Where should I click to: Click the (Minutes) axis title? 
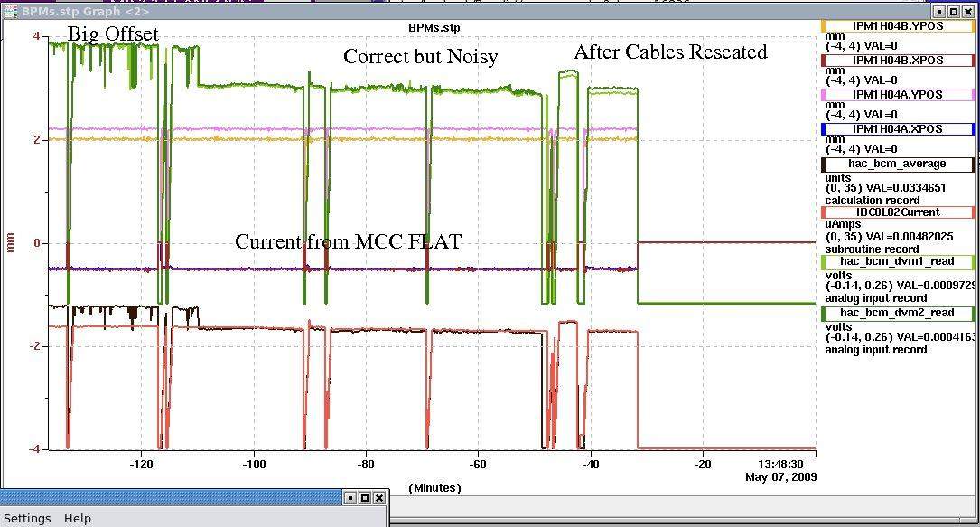coord(434,488)
